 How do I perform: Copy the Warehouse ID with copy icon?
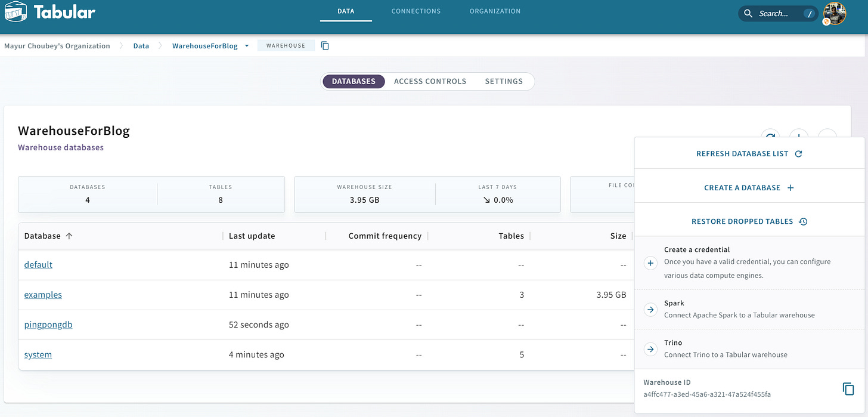848,389
